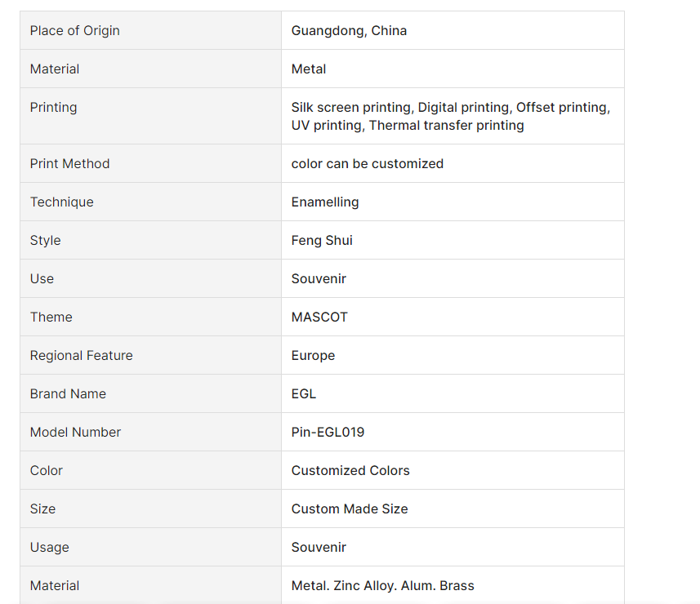Click the "Customized Colors" value
Viewport: 700px width, 604px height.
pos(350,471)
